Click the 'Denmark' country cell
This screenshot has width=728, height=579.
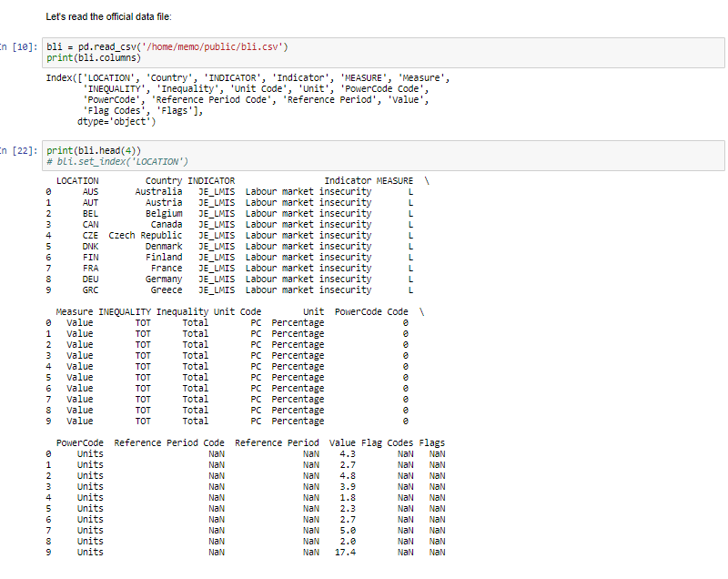coord(164,246)
